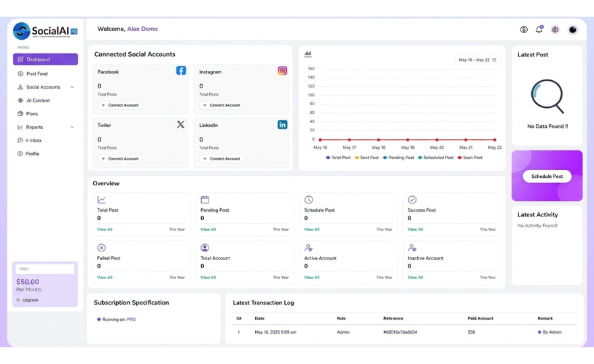Click the $50 paid amount cell
Screen dimensions: 594x364
pyautogui.click(x=471, y=332)
